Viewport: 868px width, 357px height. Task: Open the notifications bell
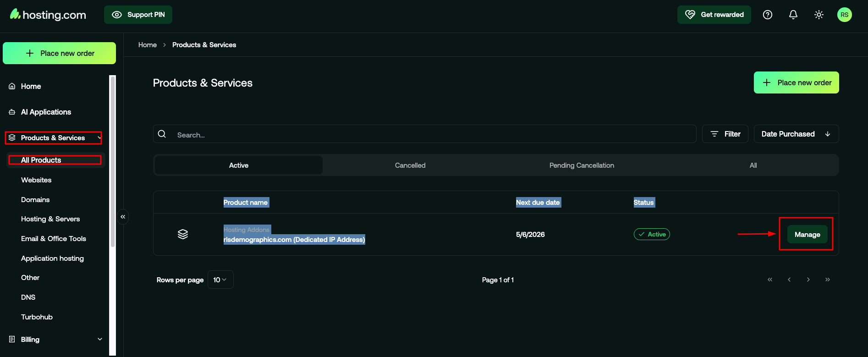coord(793,15)
